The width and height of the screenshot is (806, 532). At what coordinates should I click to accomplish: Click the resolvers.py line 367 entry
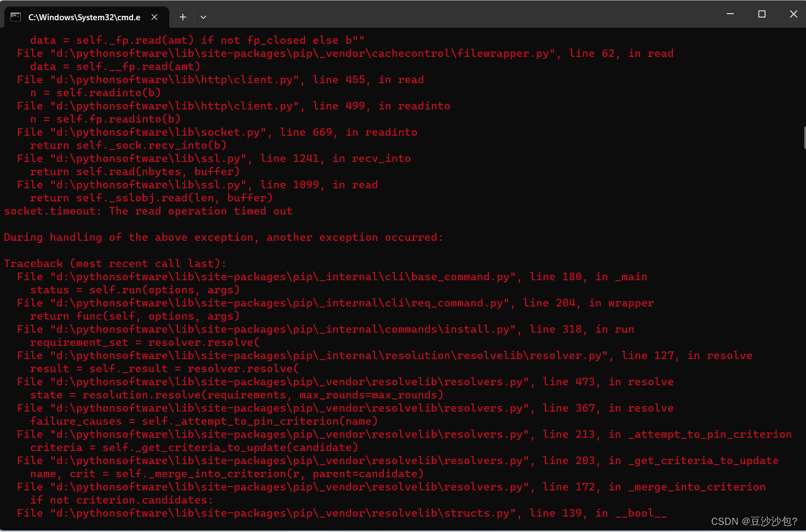click(x=345, y=408)
